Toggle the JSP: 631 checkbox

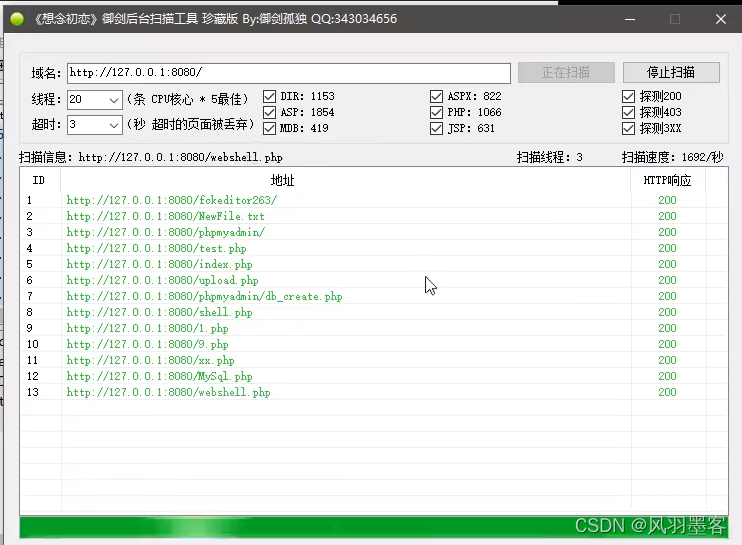click(436, 129)
